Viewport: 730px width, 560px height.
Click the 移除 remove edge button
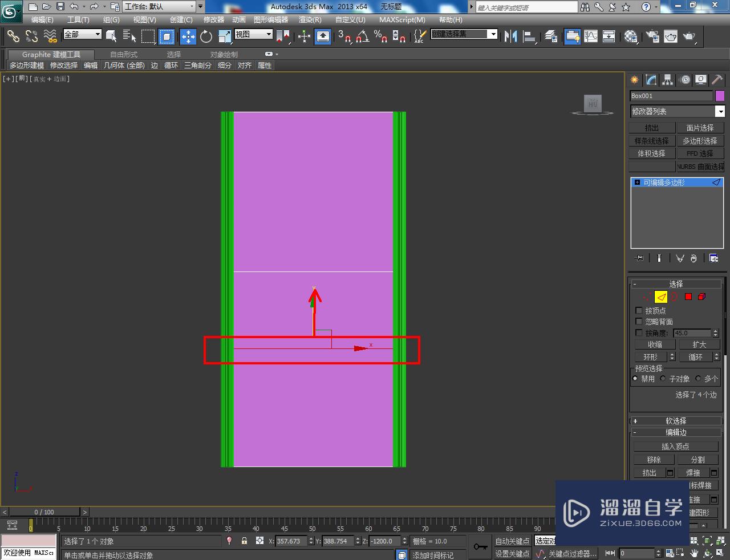pyautogui.click(x=654, y=460)
